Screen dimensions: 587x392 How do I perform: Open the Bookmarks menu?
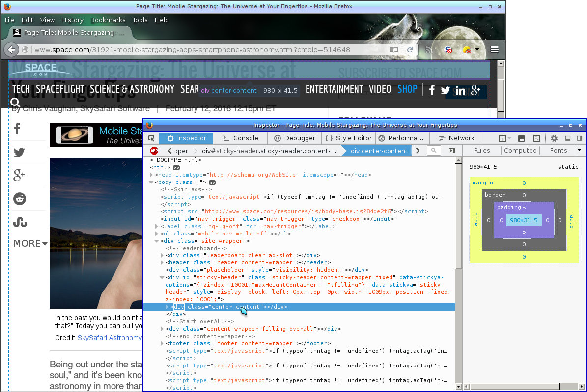coord(108,20)
